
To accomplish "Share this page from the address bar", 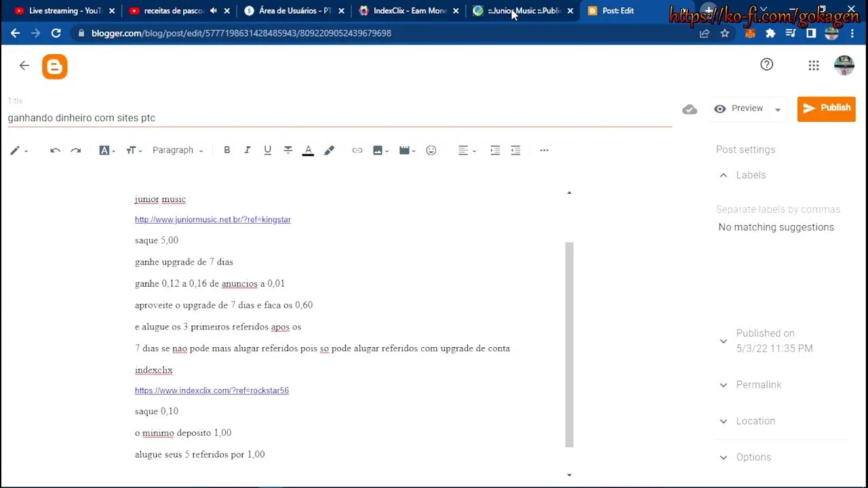I will point(705,33).
